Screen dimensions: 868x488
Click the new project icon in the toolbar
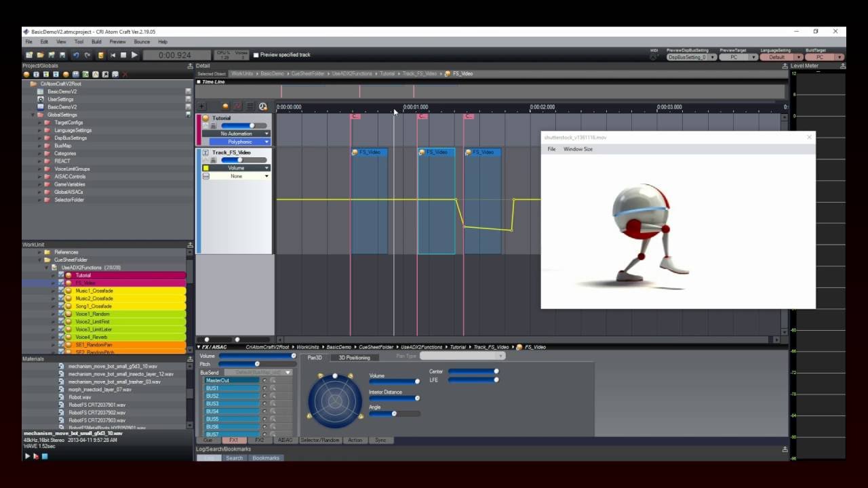coord(29,55)
